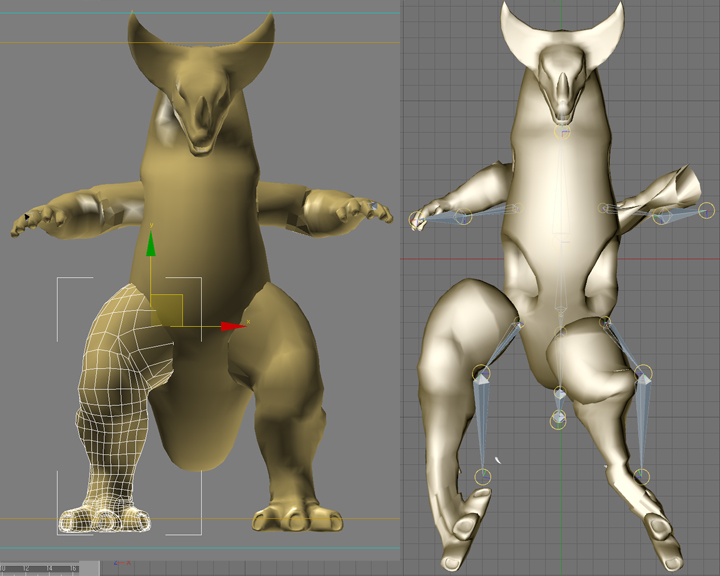Select the pelvis joint circle in the rigged view
This screenshot has width=720, height=576.
click(561, 333)
